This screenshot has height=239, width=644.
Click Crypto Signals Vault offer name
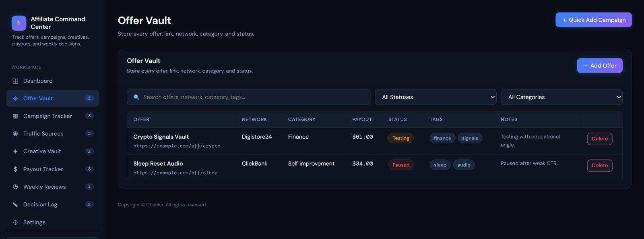pos(161,137)
